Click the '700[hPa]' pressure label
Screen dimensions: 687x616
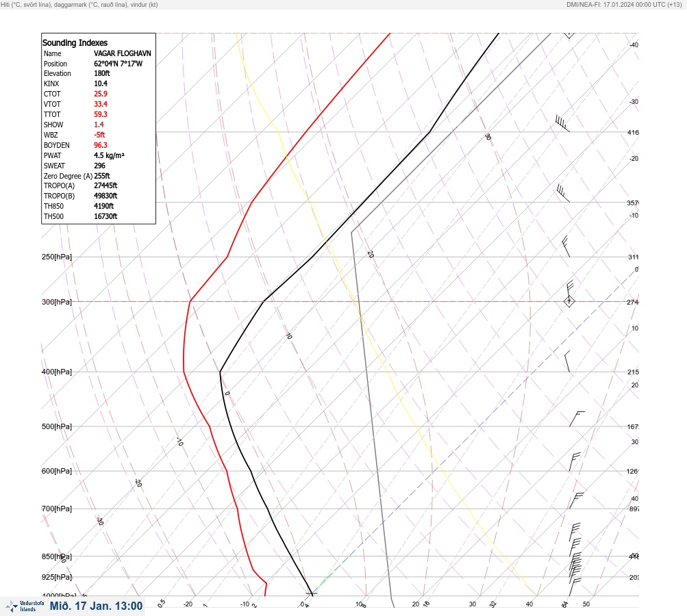[57, 509]
